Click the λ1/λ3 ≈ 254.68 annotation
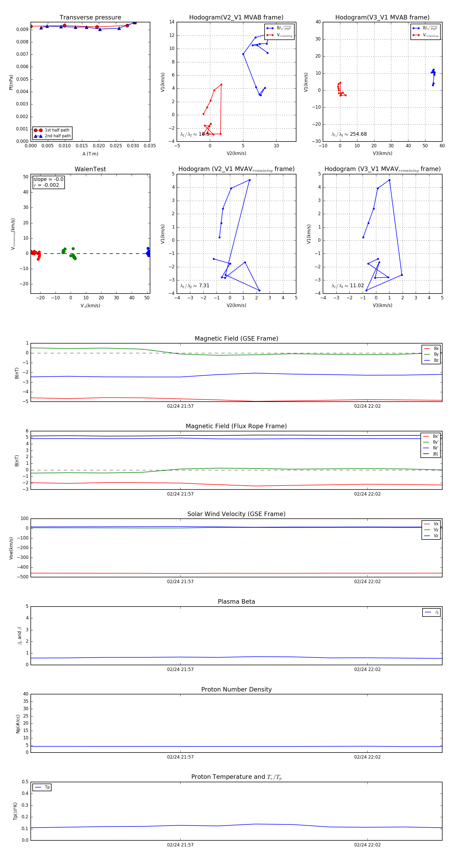473x868 pixels. (x=349, y=134)
